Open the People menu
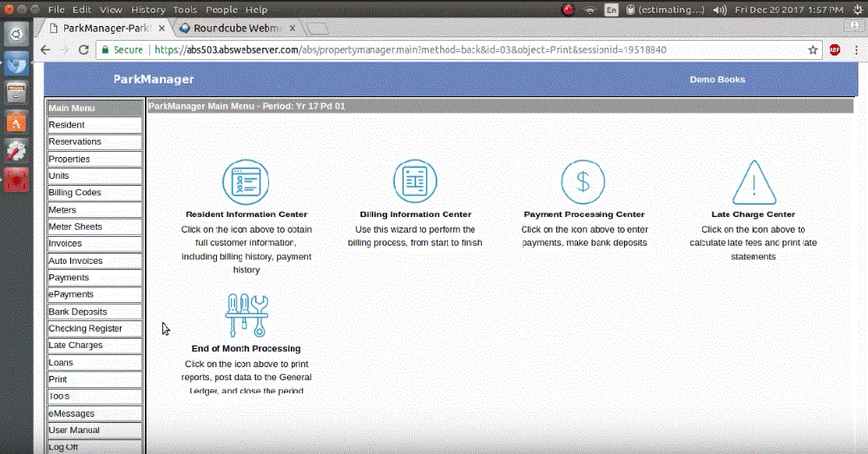 click(x=221, y=10)
